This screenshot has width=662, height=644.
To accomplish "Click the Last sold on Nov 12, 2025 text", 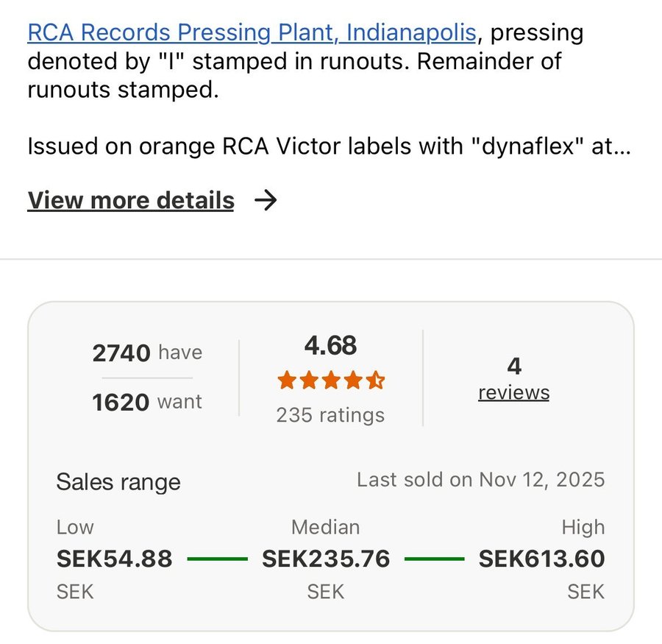I will pos(480,480).
